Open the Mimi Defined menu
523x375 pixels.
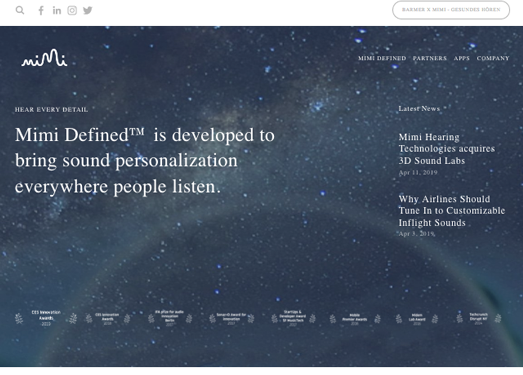[382, 58]
